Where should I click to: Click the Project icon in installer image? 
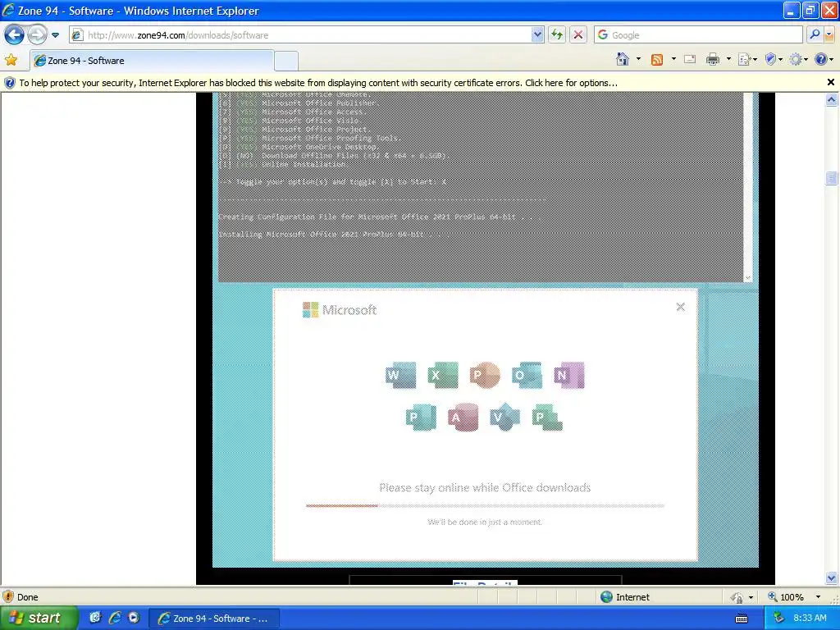click(x=547, y=417)
